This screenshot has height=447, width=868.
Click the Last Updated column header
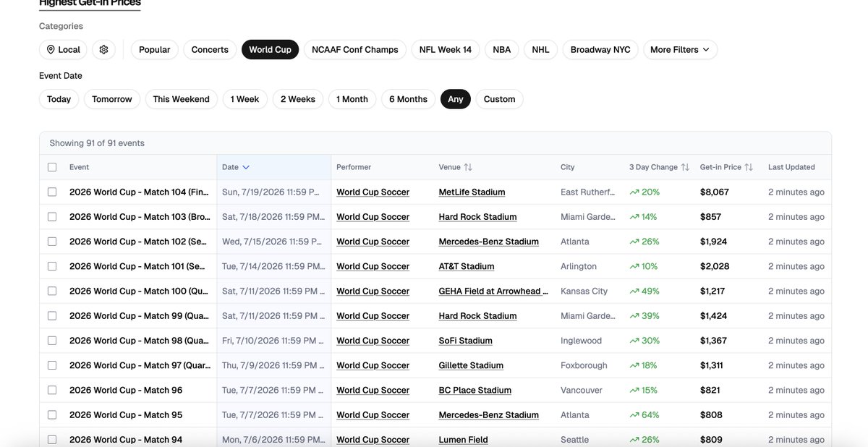coord(791,167)
